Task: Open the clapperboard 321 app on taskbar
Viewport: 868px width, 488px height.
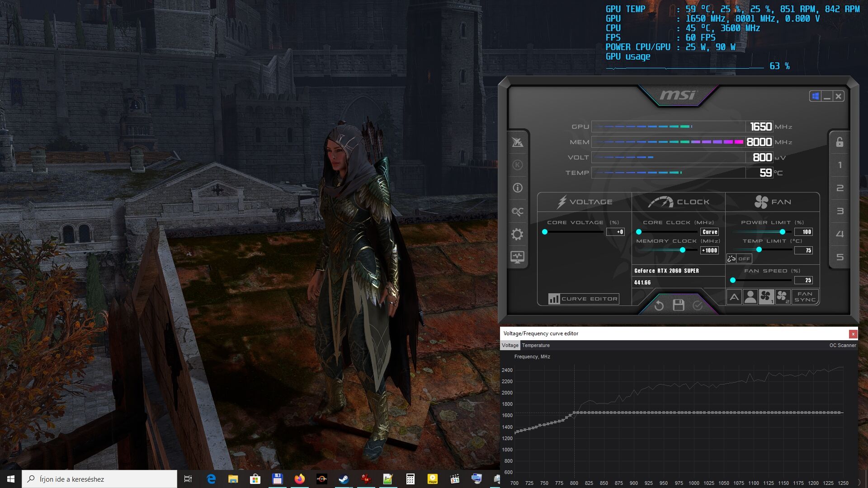Action: [454, 479]
